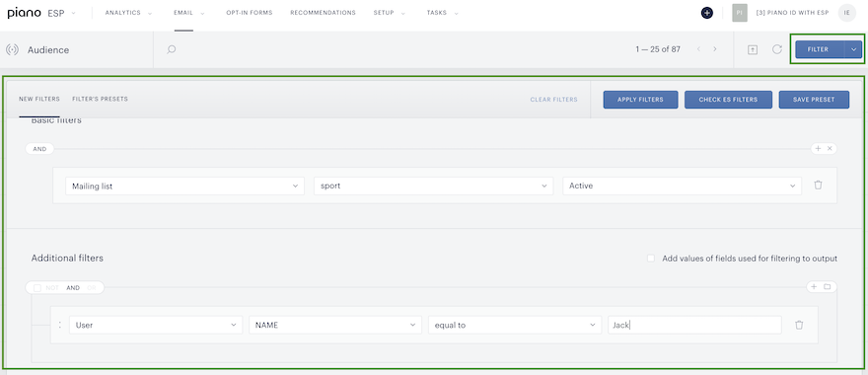Open the Mailing list dropdown
The height and width of the screenshot is (375, 868).
[x=184, y=187]
